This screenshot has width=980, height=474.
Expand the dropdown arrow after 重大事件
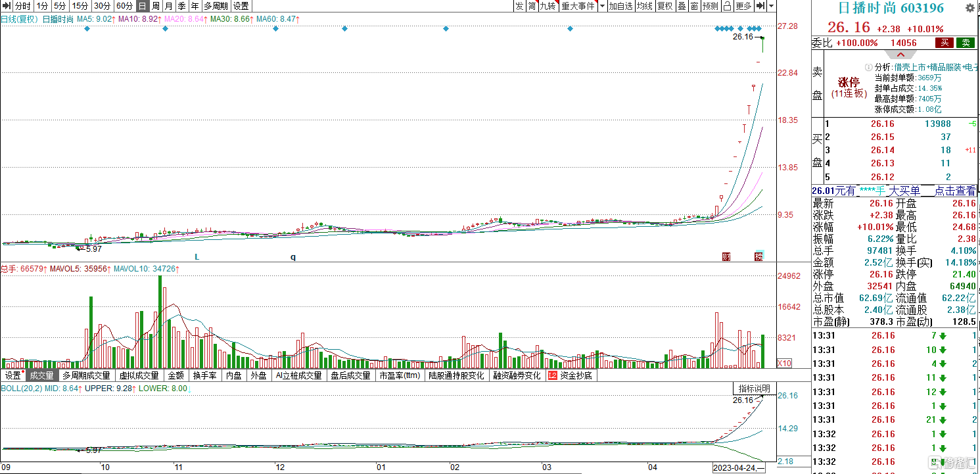click(601, 6)
